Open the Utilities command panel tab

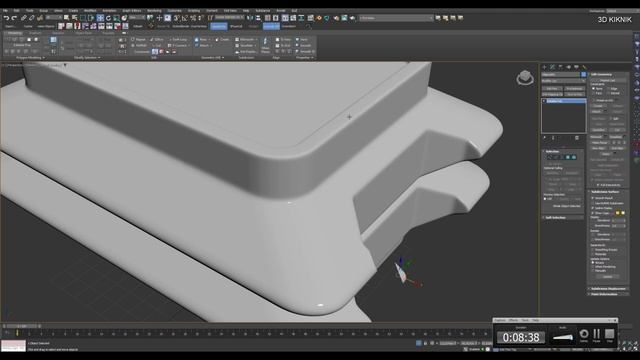pyautogui.click(x=584, y=67)
